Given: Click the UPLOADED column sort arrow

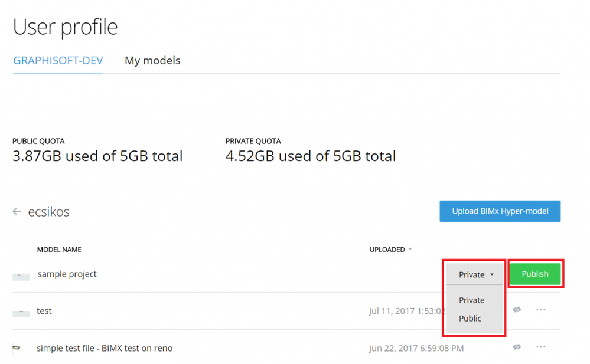Looking at the screenshot, I should tap(410, 250).
